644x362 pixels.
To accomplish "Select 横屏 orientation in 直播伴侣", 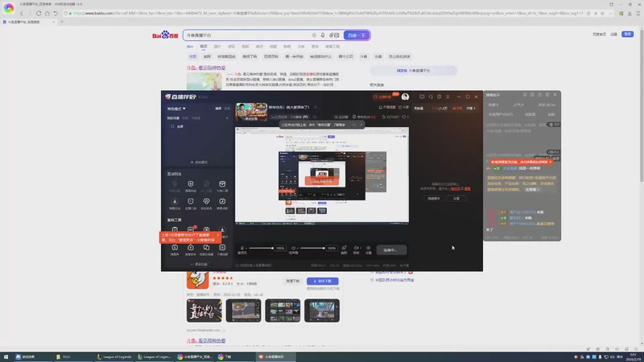I will [x=218, y=109].
